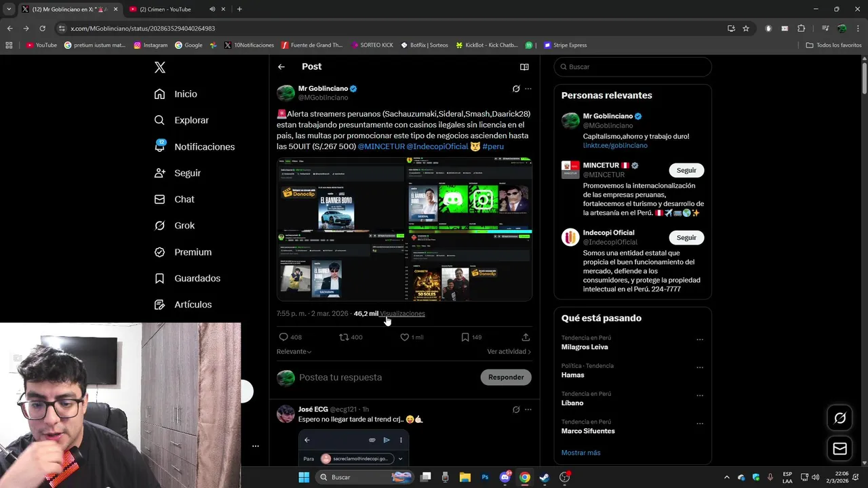Open a new browser tab
Viewport: 868px width, 488px height.
tap(239, 9)
